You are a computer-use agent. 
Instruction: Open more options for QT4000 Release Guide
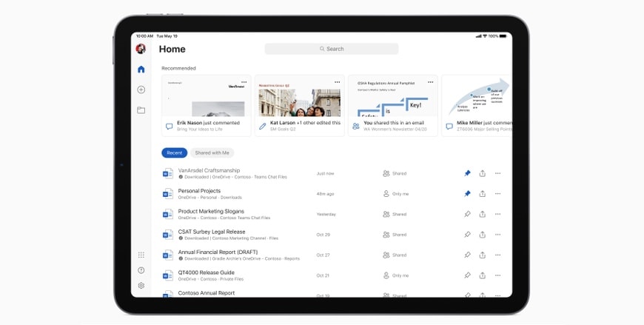497,275
